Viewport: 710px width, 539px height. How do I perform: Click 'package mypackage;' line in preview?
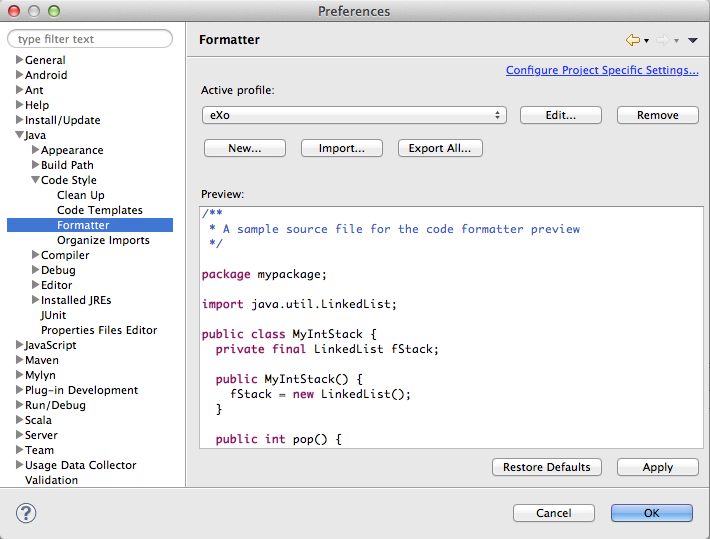264,274
